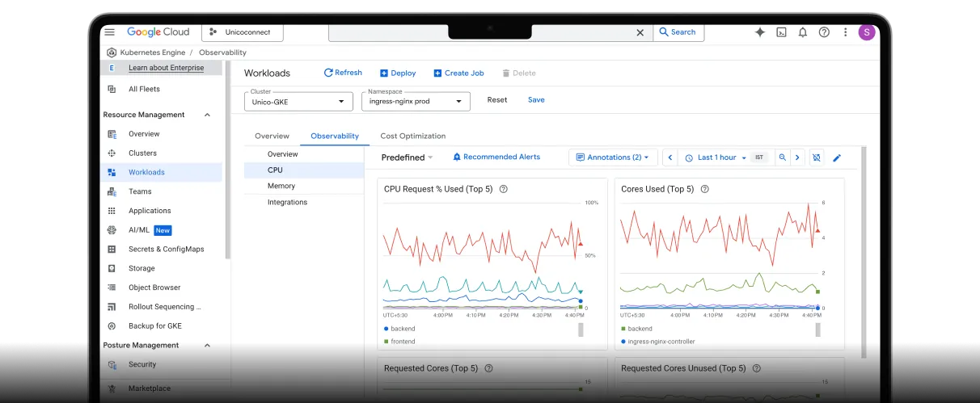This screenshot has height=403, width=980.
Task: Open the Annotations (2) dropdown
Action: pos(613,157)
